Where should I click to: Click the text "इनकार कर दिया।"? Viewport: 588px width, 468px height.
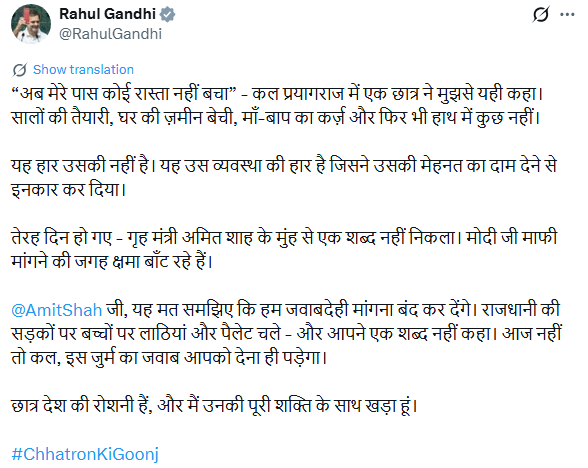68,190
